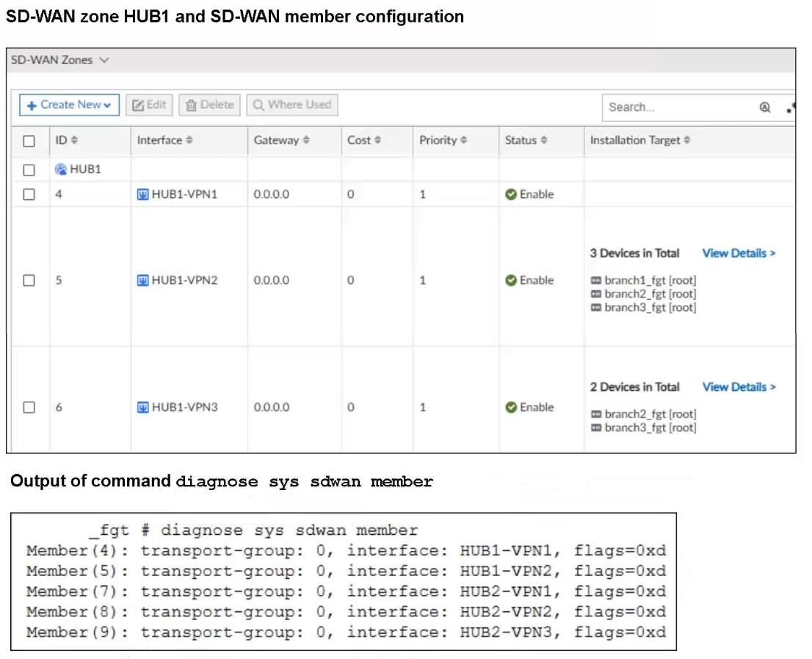The width and height of the screenshot is (812, 659).
Task: Click the green Enable status icon for HUB1-VPN2
Action: 510,281
